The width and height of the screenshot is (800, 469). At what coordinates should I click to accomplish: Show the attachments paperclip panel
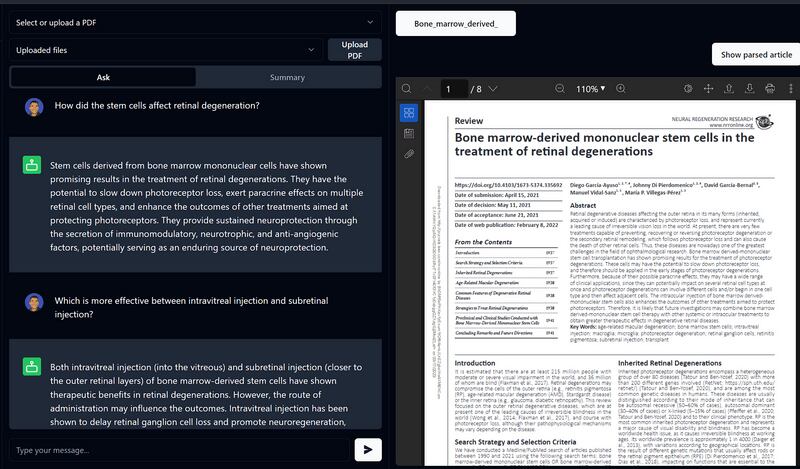[x=409, y=155]
